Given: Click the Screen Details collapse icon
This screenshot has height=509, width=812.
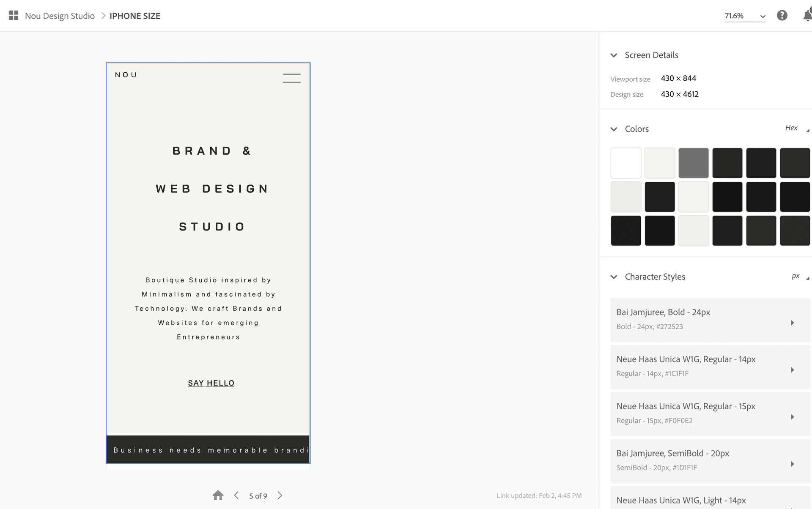Looking at the screenshot, I should [x=614, y=55].
